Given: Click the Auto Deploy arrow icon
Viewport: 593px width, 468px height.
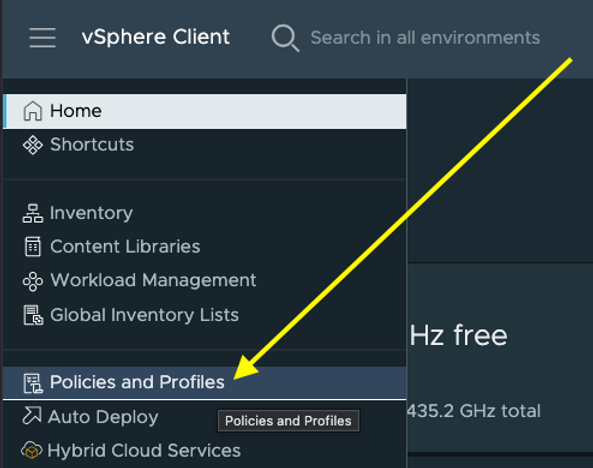Looking at the screenshot, I should point(32,415).
